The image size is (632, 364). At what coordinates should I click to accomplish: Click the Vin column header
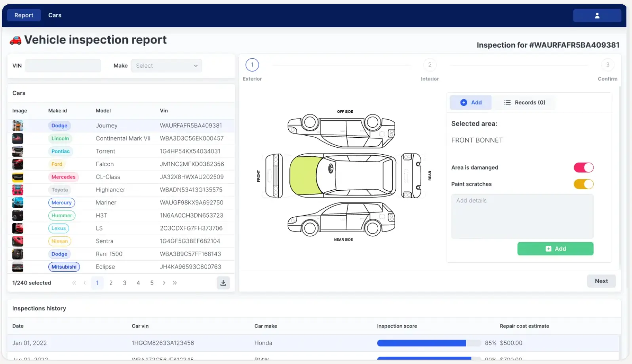[164, 111]
